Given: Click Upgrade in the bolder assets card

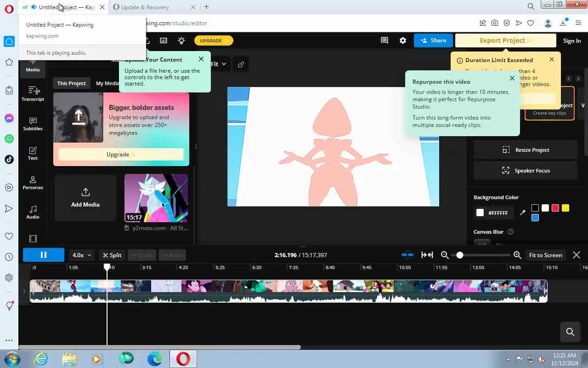Looking at the screenshot, I should 121,155.
